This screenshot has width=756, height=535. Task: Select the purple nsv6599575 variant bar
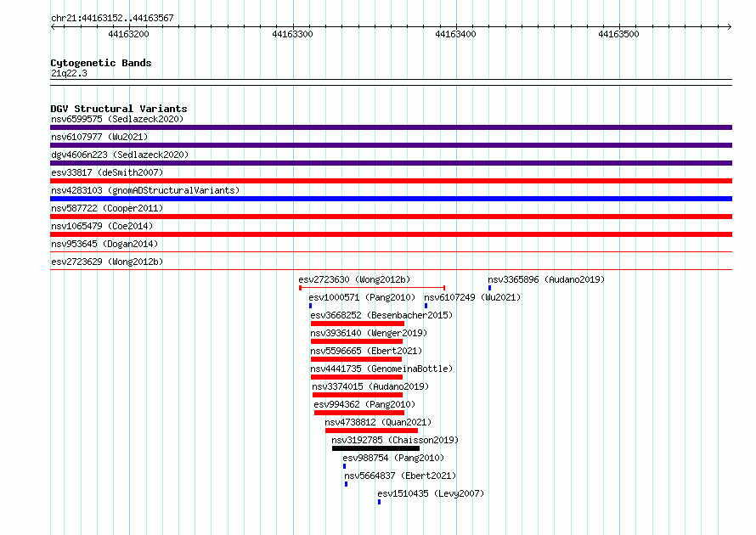coord(391,127)
